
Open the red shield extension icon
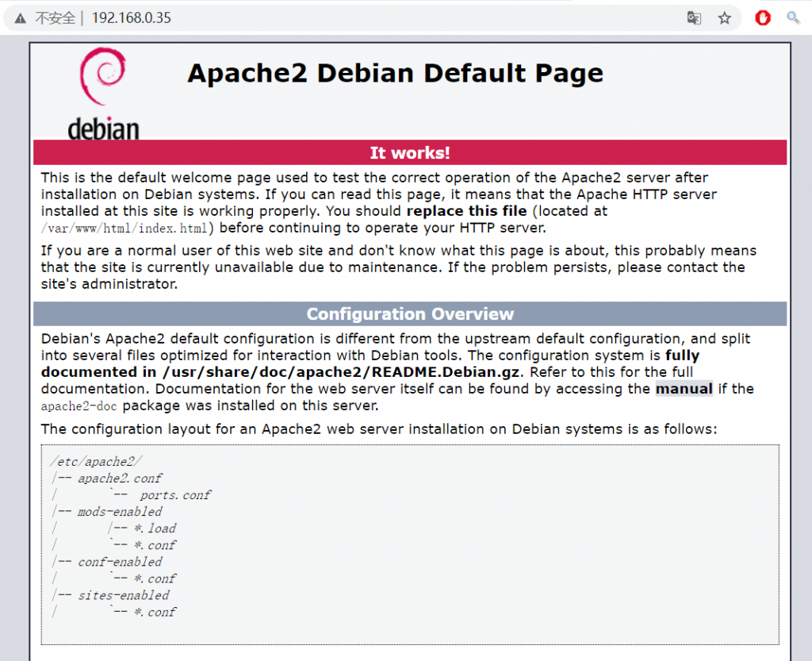coord(763,18)
